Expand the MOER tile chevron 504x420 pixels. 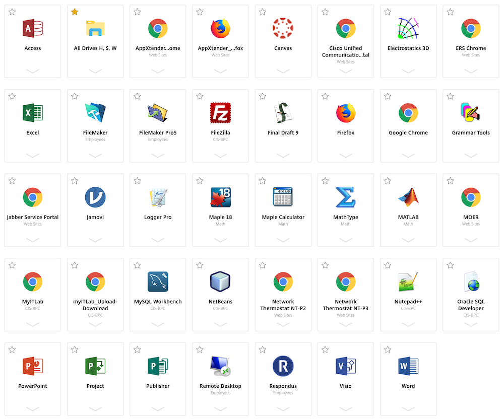[471, 240]
